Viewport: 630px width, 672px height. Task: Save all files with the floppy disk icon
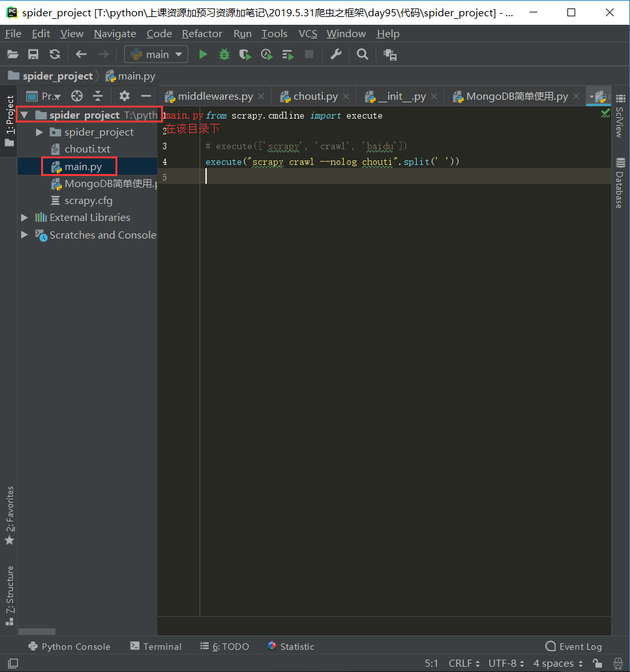[33, 55]
